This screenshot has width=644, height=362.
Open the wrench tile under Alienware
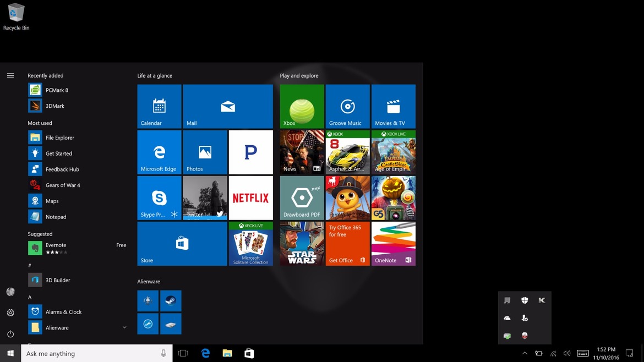pyautogui.click(x=148, y=324)
